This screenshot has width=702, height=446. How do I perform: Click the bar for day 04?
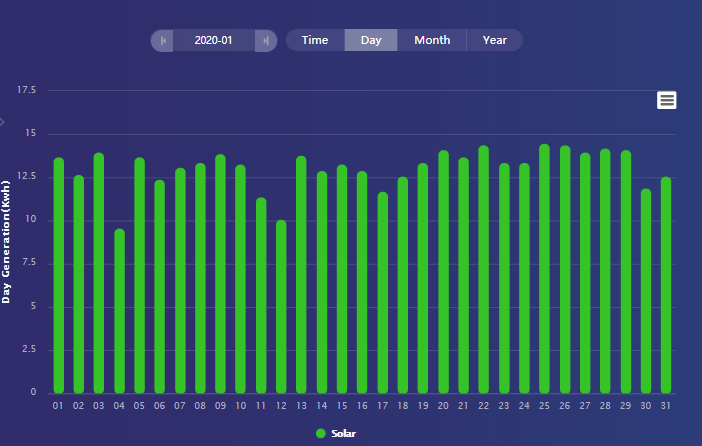(119, 311)
